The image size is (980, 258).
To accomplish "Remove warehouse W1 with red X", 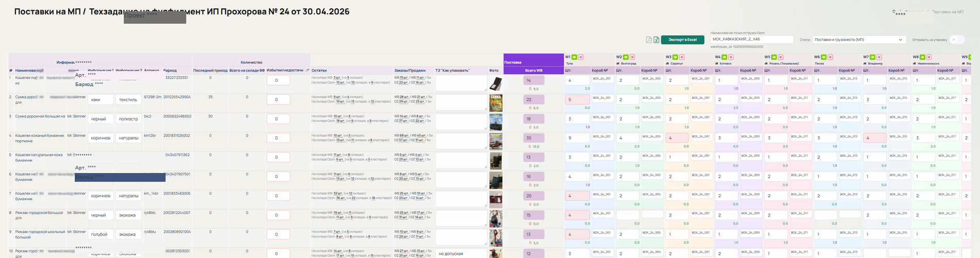I will point(581,57).
